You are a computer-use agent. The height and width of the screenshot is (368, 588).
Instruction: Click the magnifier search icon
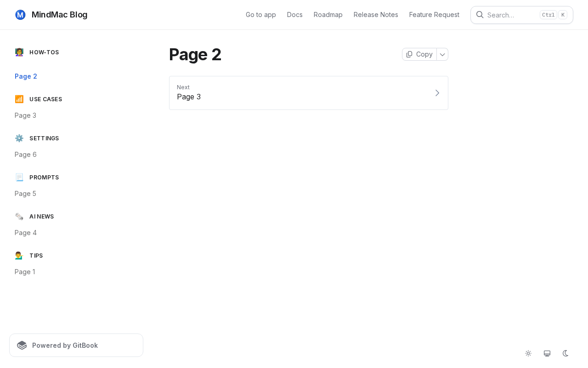[x=480, y=15]
